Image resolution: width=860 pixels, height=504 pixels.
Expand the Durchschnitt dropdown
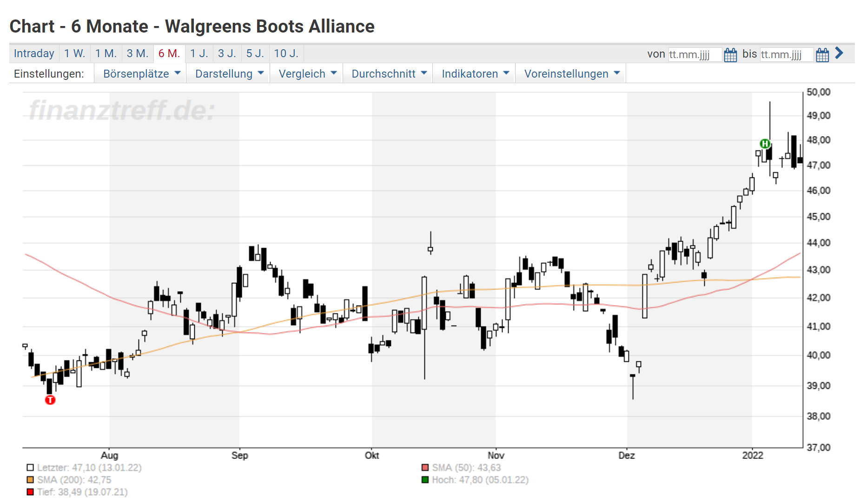389,74
